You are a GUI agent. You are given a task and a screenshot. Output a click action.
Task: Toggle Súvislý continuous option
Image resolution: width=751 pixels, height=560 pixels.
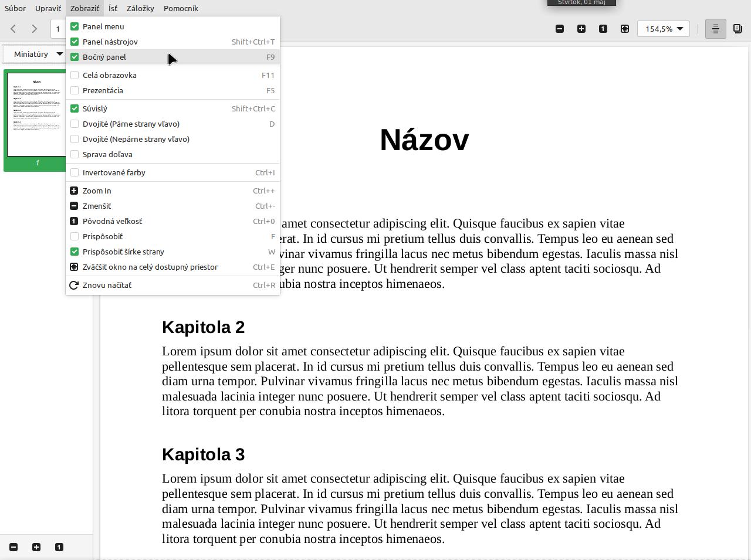(172, 108)
